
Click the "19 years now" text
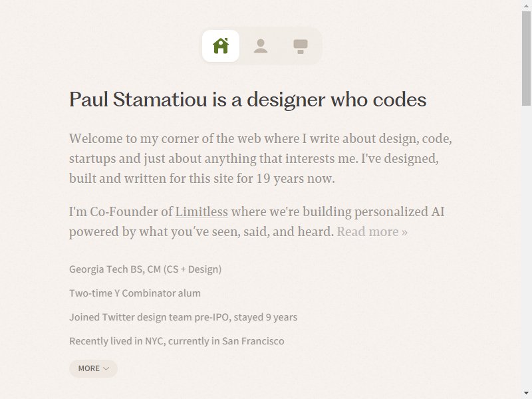pyautogui.click(x=295, y=178)
